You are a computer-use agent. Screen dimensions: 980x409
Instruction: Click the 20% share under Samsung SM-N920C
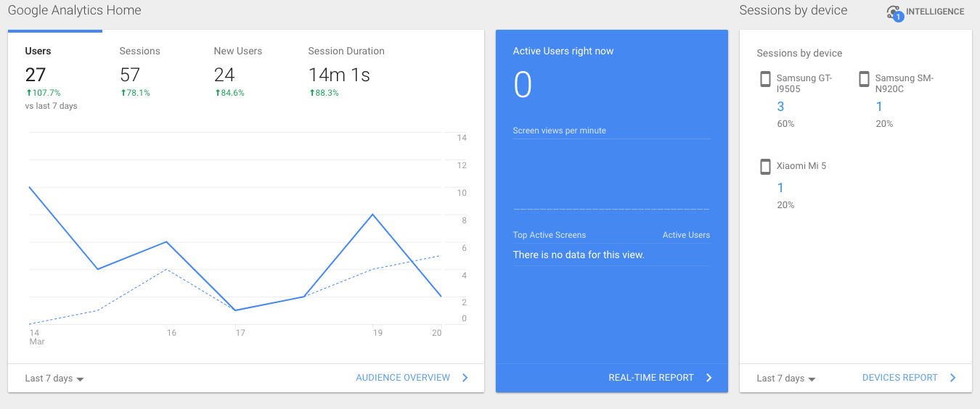(x=884, y=124)
